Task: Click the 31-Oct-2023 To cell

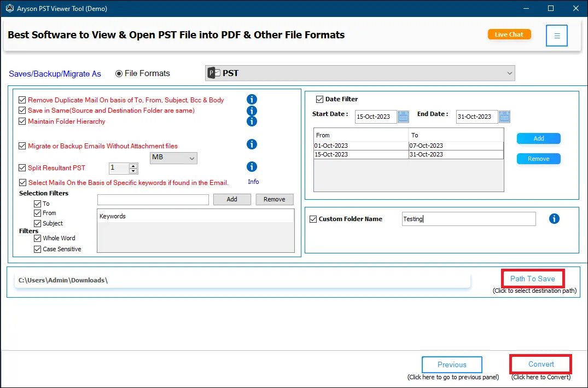Action: (x=456, y=155)
